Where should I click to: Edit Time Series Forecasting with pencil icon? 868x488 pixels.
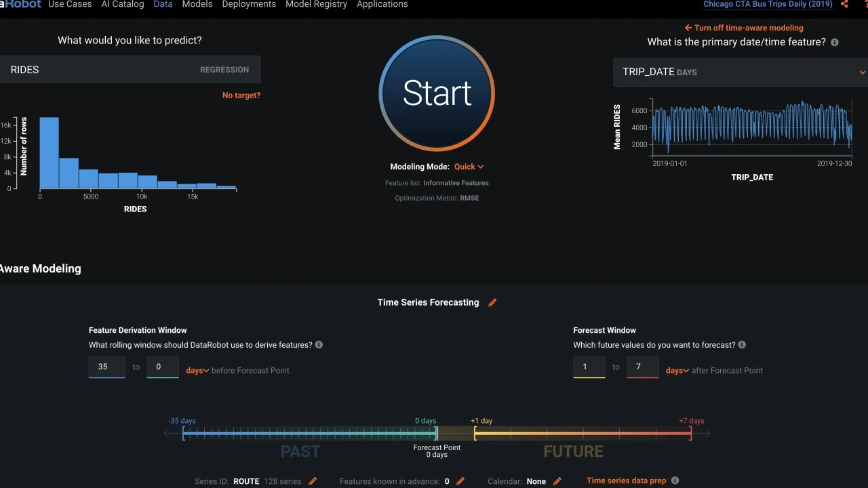coord(492,302)
